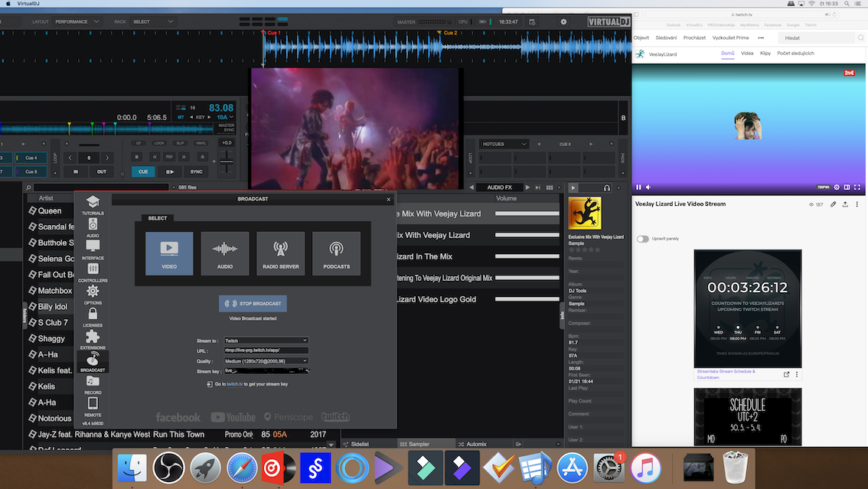Switch Twitch player to theatre mode
The width and height of the screenshot is (868, 489).
(847, 187)
